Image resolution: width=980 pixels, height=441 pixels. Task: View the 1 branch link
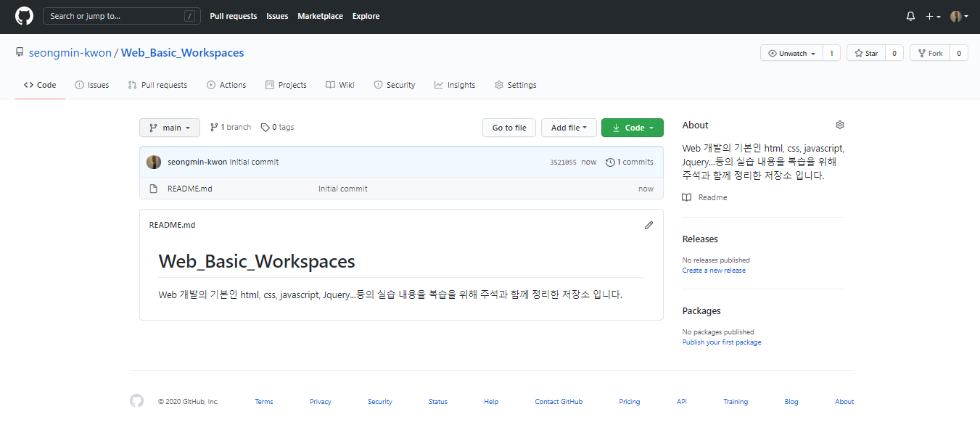[231, 127]
